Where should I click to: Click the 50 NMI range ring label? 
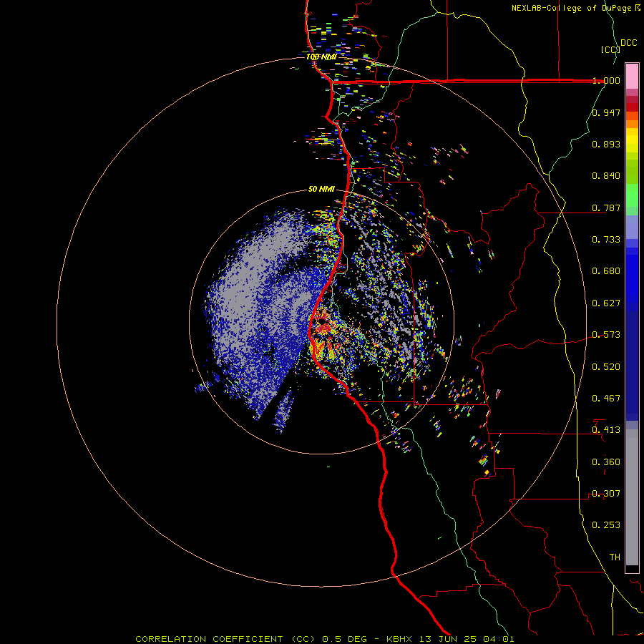pos(321,190)
